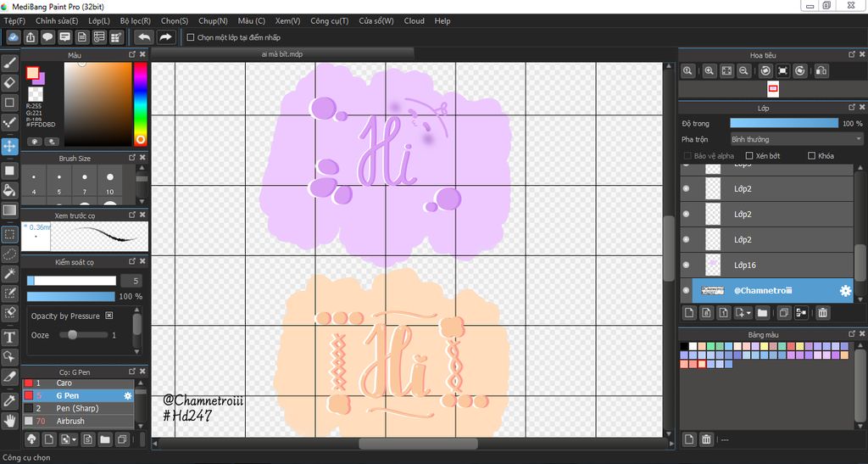
Task: Select the Airbrush brush
Action: click(x=78, y=421)
